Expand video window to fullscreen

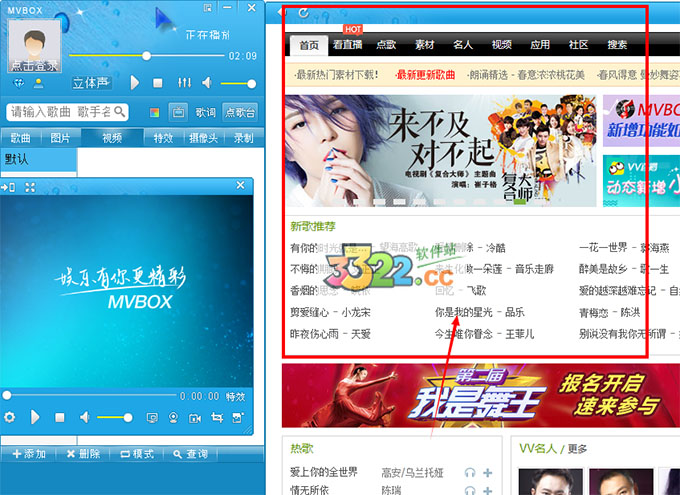coord(30,187)
